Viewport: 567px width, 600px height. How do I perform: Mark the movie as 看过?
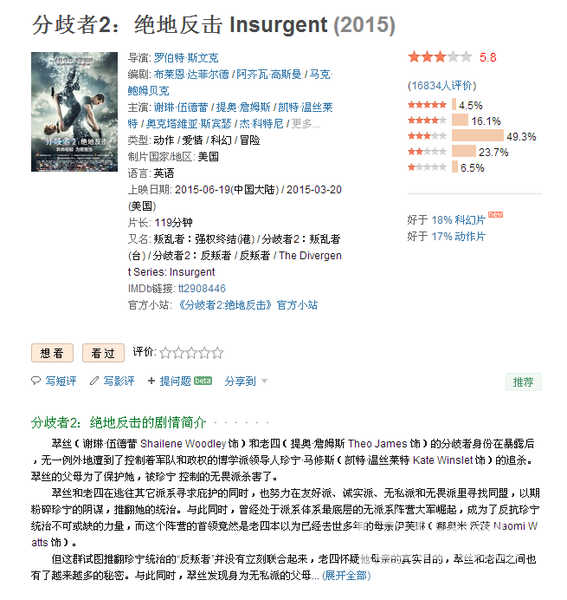pos(103,353)
